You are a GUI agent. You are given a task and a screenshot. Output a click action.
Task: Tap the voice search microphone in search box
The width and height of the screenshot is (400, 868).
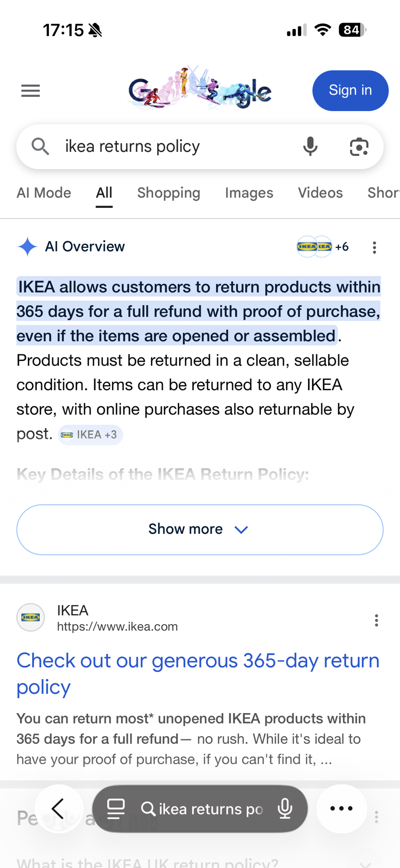point(310,147)
